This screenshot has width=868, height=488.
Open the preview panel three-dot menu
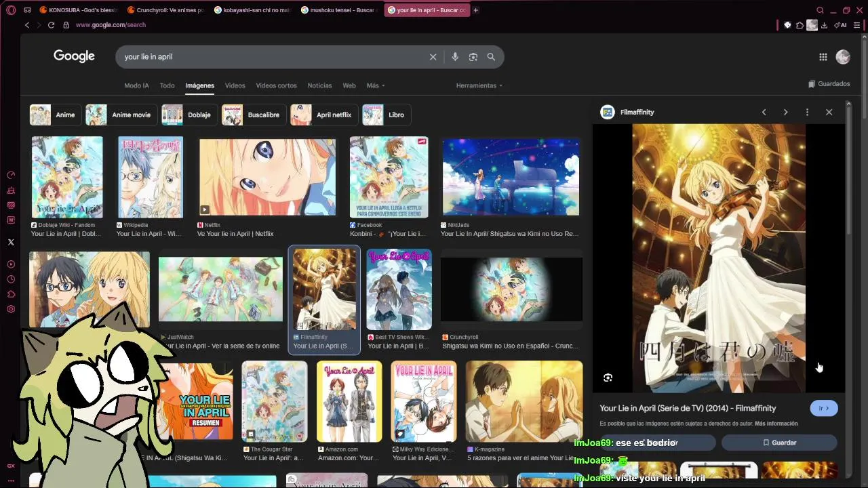(x=807, y=112)
